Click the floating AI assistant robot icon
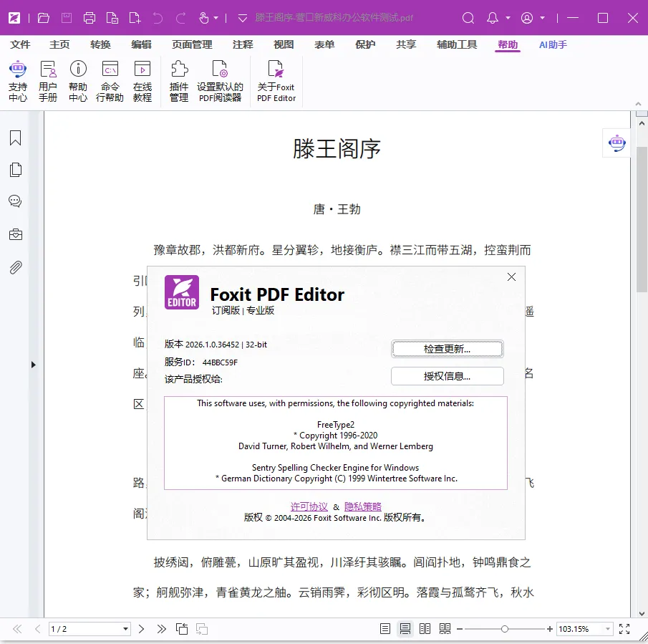The width and height of the screenshot is (648, 644). 616,143
